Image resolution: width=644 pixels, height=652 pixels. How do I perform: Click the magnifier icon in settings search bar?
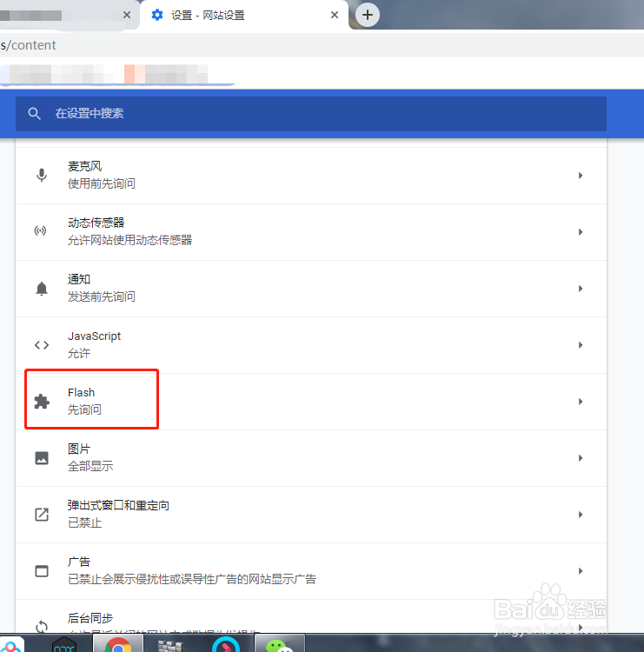click(x=35, y=114)
